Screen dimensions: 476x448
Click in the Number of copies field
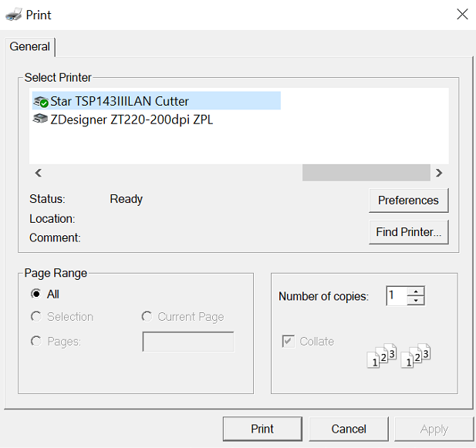396,295
